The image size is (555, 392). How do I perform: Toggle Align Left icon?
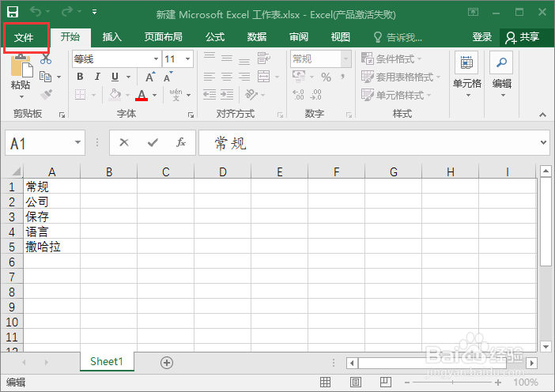pos(210,77)
